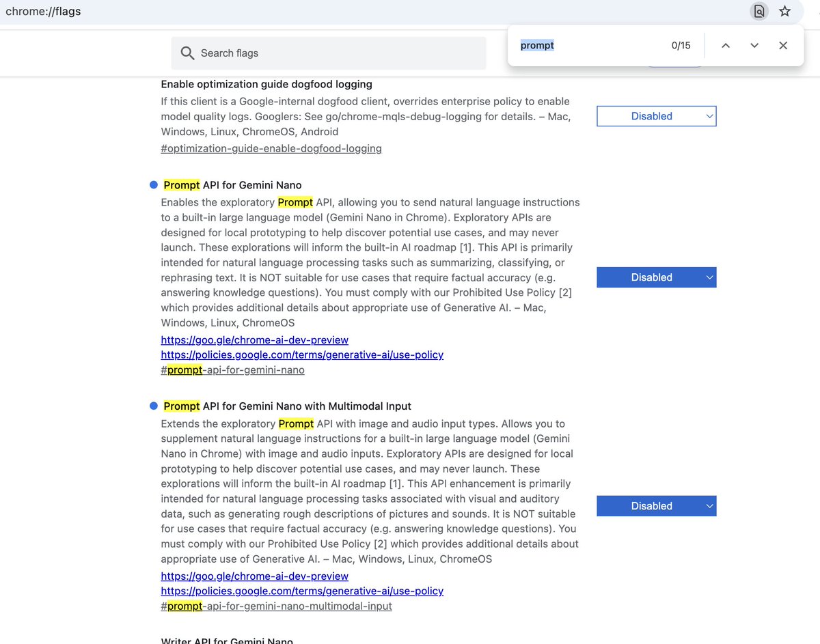820x644 pixels.
Task: Click the 0/15 match counter in find bar
Action: 681,46
